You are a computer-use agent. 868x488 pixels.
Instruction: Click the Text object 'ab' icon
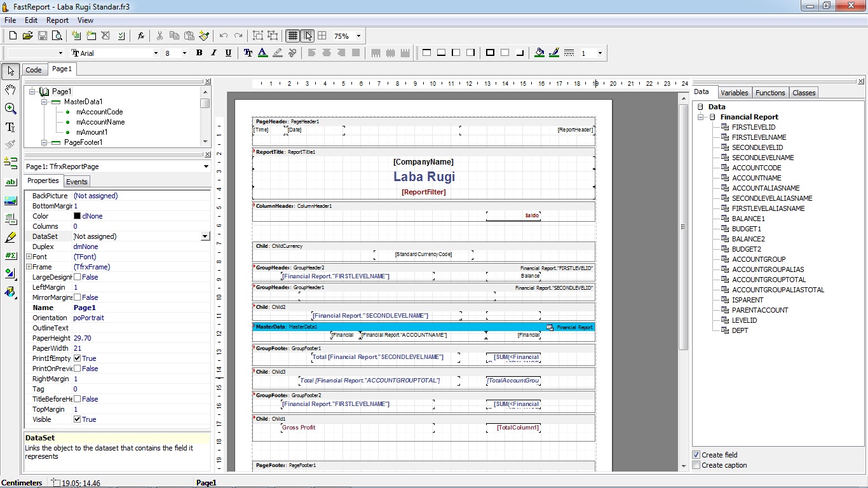(x=10, y=182)
